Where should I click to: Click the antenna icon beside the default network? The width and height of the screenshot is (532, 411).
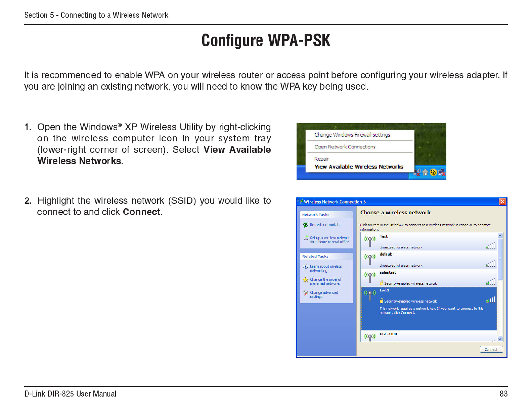370,259
